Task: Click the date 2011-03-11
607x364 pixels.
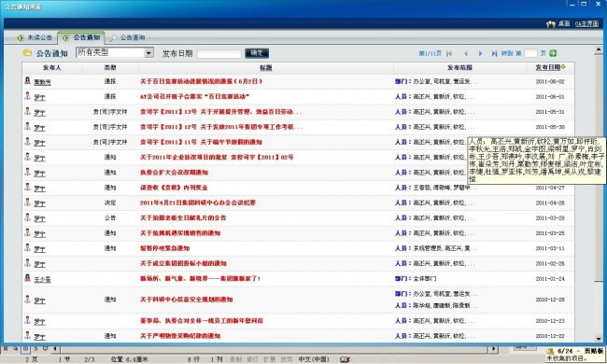Action: 550,248
